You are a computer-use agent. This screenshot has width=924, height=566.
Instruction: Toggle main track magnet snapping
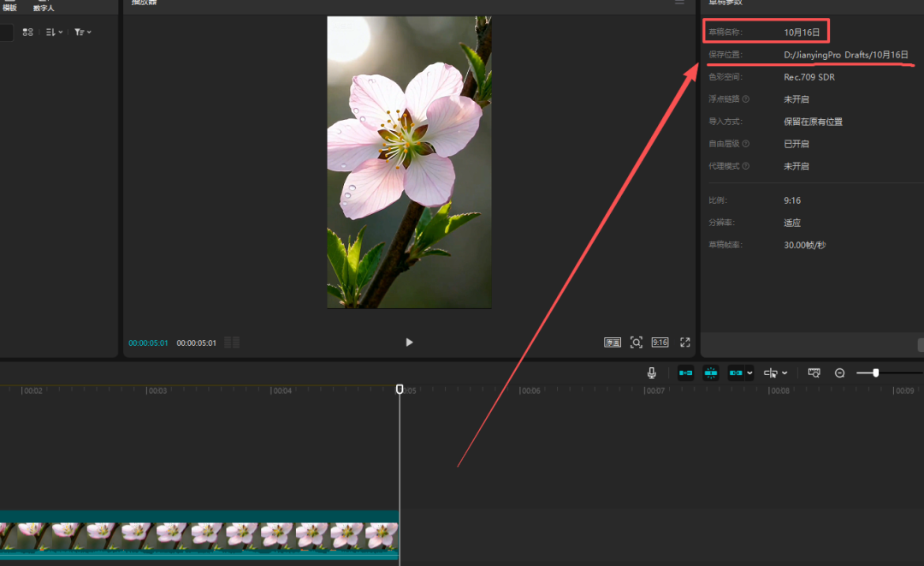click(685, 372)
